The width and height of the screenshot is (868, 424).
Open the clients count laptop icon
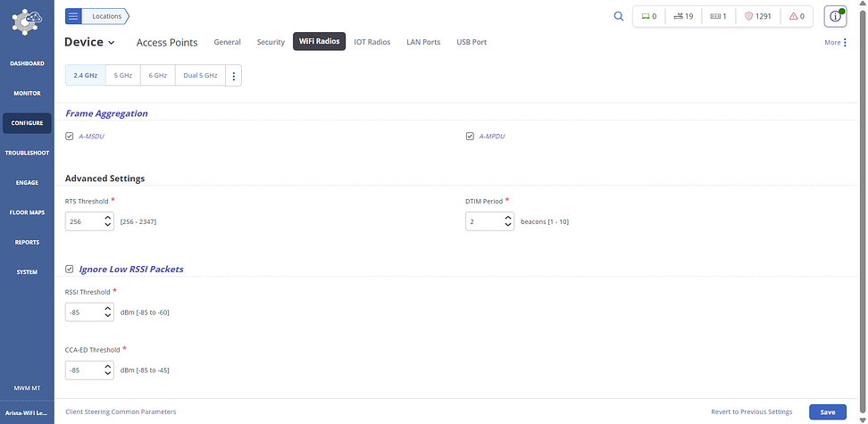pyautogui.click(x=649, y=16)
